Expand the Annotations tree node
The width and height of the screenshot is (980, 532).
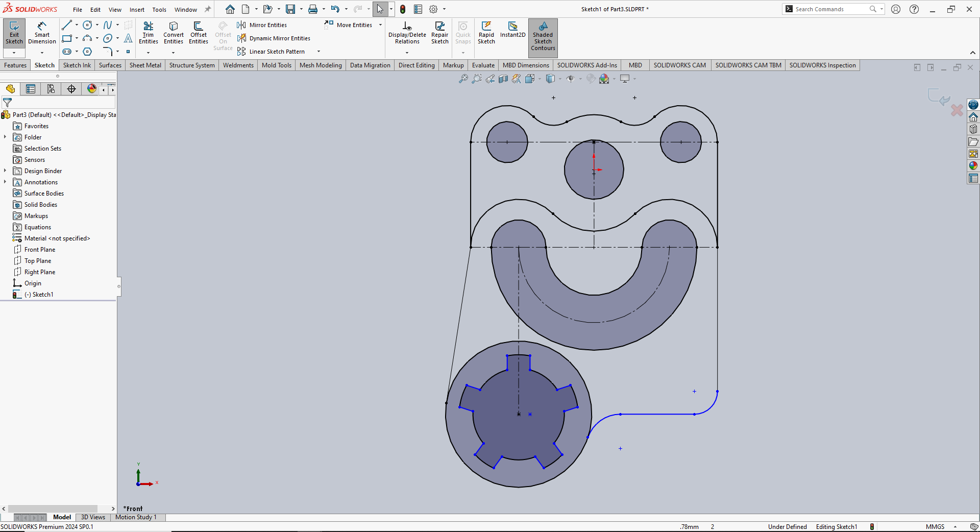5,182
